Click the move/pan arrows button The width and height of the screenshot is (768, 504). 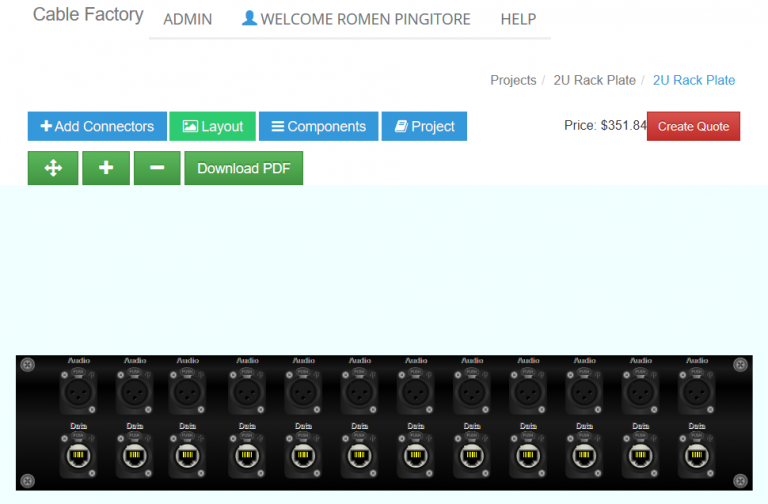tap(53, 168)
